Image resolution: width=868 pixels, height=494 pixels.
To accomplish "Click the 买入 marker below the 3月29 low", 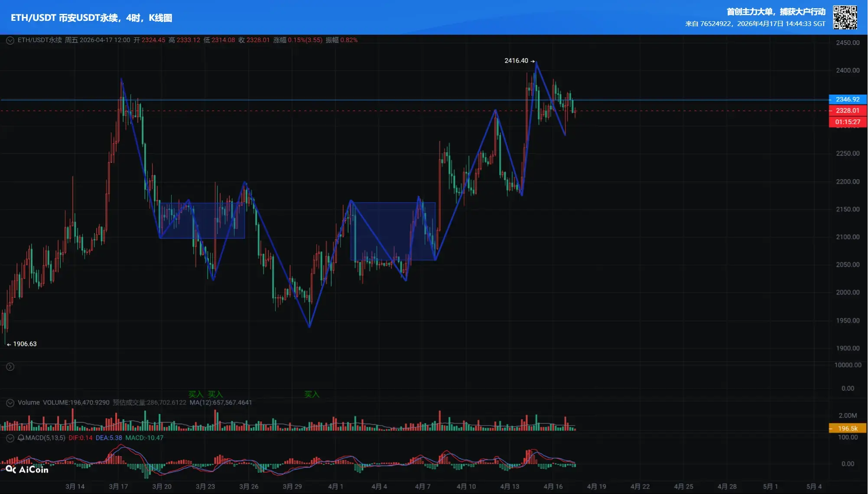I will pyautogui.click(x=312, y=394).
